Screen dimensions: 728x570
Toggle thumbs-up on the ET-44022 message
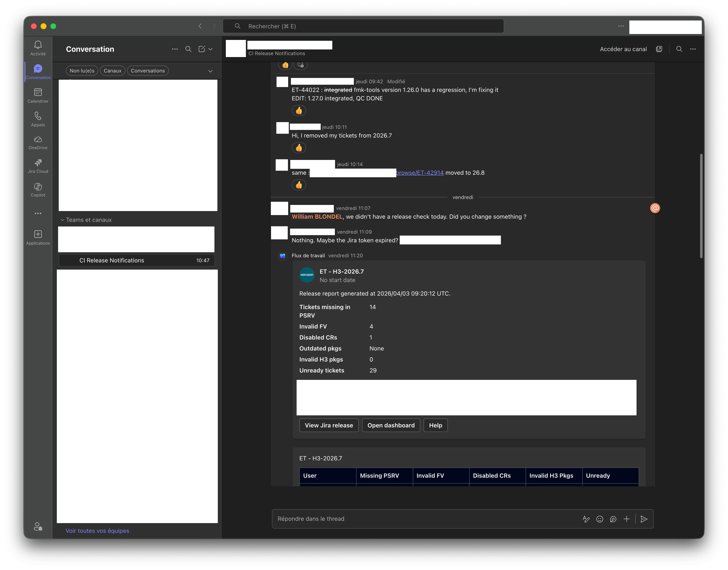pyautogui.click(x=299, y=110)
